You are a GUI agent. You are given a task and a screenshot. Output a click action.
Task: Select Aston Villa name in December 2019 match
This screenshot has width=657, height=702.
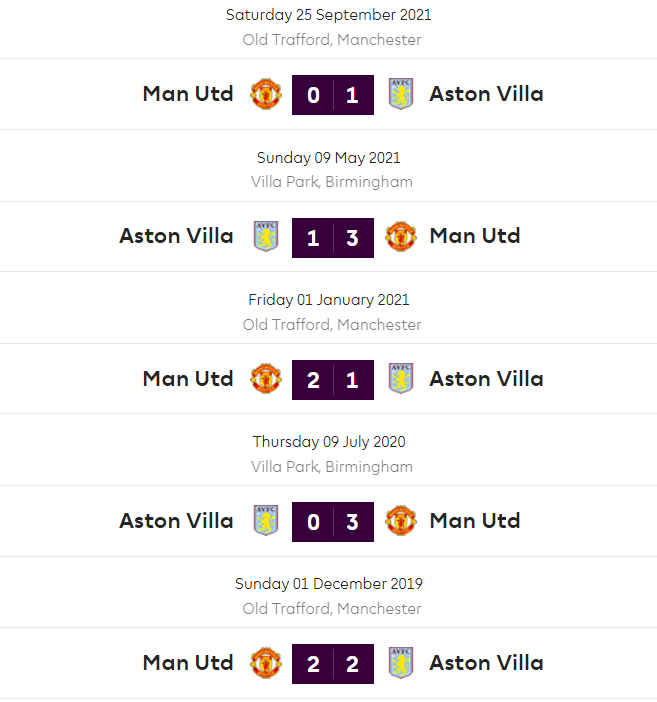[486, 663]
